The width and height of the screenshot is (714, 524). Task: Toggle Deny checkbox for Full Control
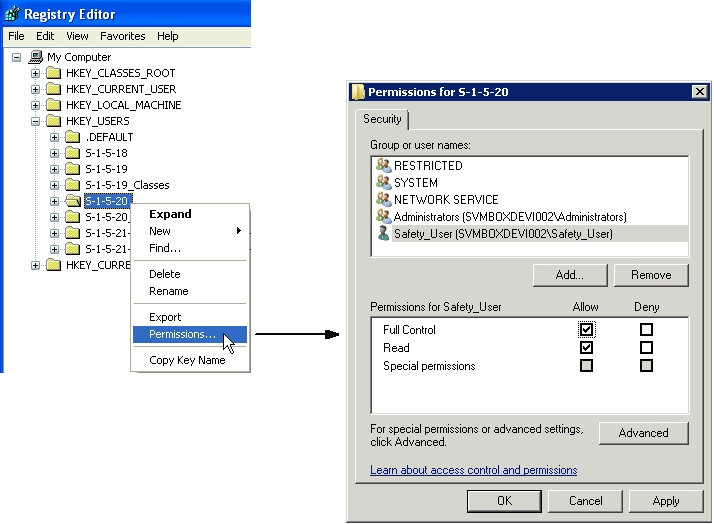646,330
